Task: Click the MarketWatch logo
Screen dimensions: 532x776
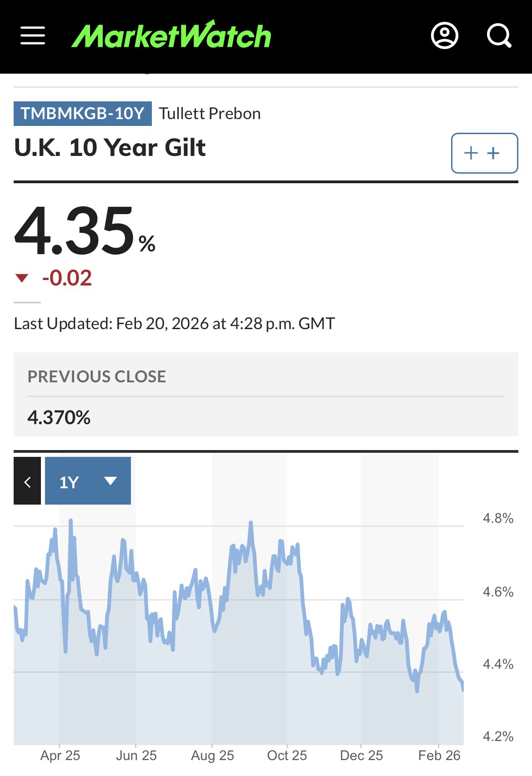Action: click(x=171, y=35)
